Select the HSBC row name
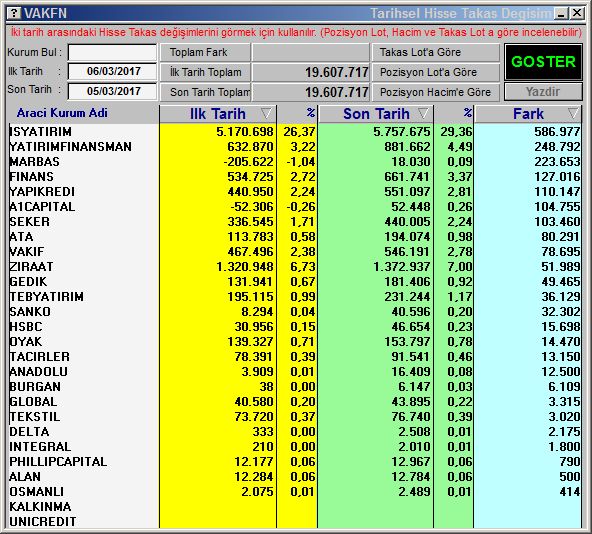This screenshot has width=592, height=534. (26, 327)
